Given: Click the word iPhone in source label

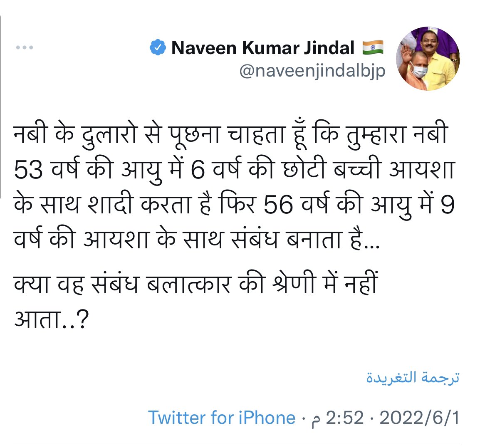Looking at the screenshot, I should (x=267, y=417).
